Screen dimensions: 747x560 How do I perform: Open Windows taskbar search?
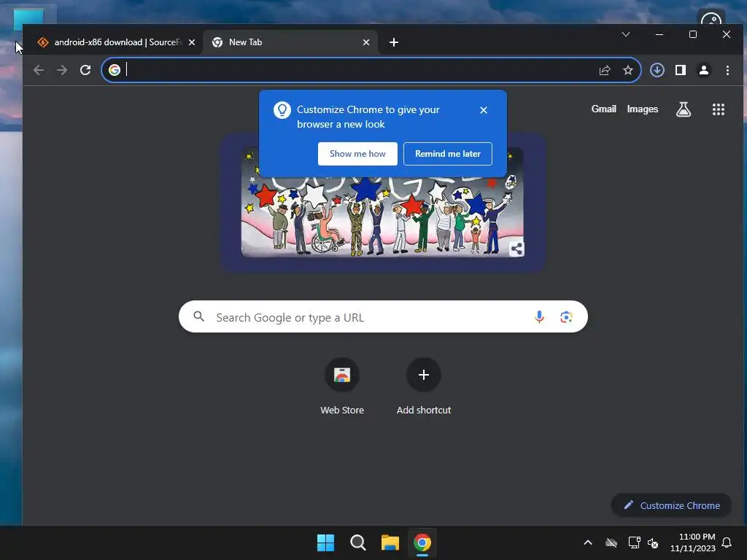click(357, 542)
